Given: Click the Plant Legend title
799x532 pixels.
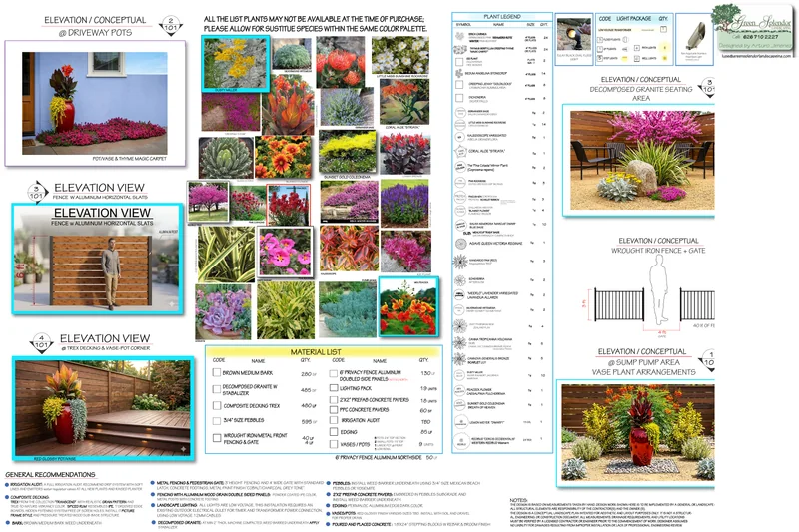Looking at the screenshot, I should [x=502, y=17].
